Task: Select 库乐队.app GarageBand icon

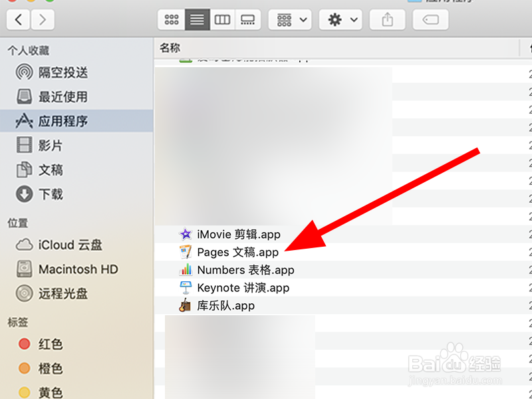Action: click(x=186, y=305)
